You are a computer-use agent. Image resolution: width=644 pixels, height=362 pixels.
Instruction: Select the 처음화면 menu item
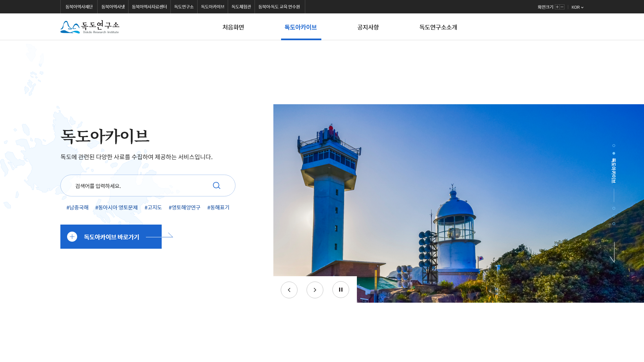233,27
